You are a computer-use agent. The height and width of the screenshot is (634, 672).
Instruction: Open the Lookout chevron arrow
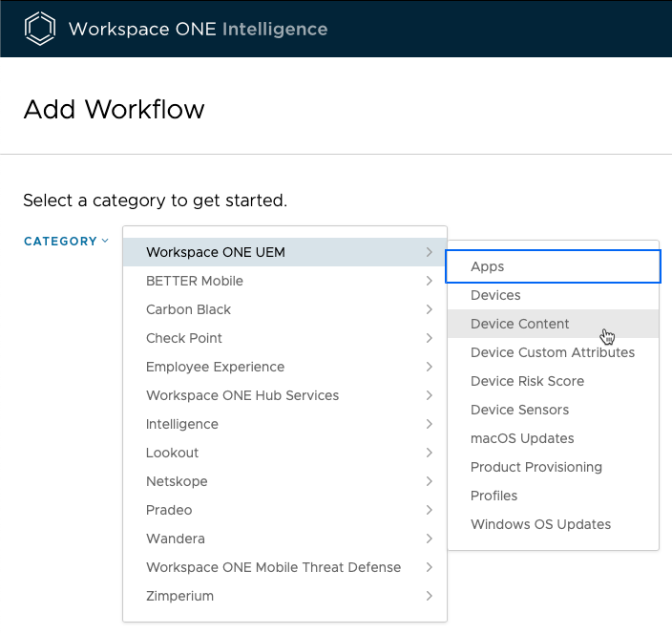coord(430,453)
